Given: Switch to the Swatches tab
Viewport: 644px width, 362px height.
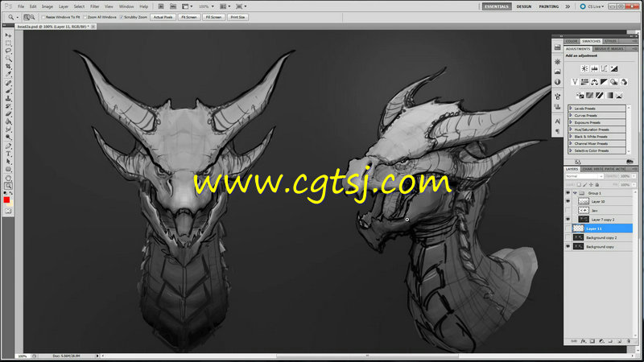Looking at the screenshot, I should [x=591, y=42].
